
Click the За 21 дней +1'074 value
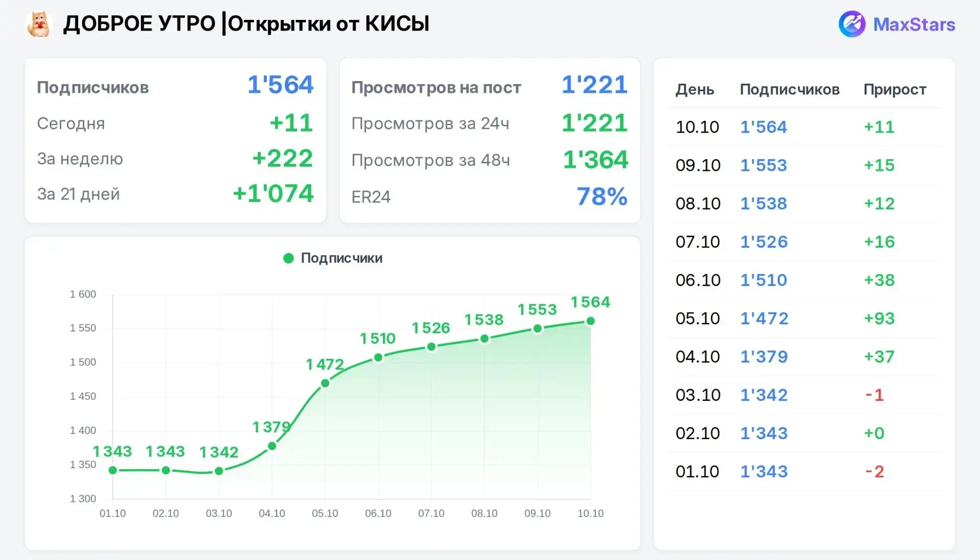273,193
